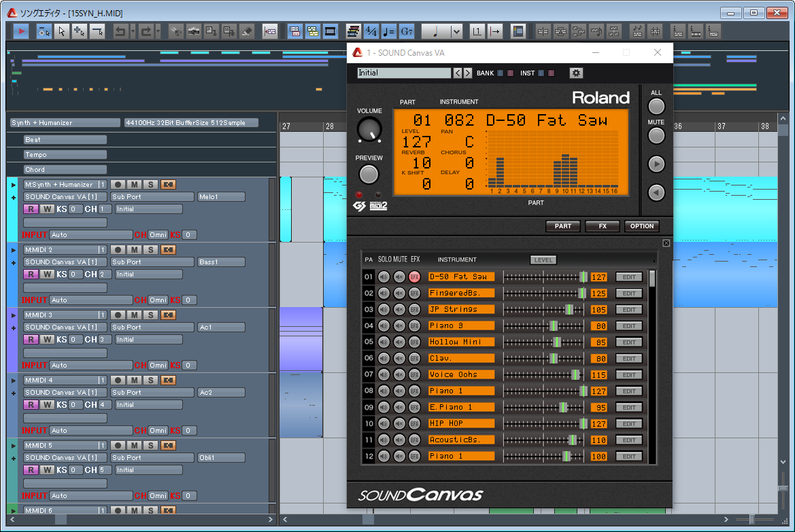The width and height of the screenshot is (795, 532).
Task: Click the MUTE round button
Action: pos(656,136)
